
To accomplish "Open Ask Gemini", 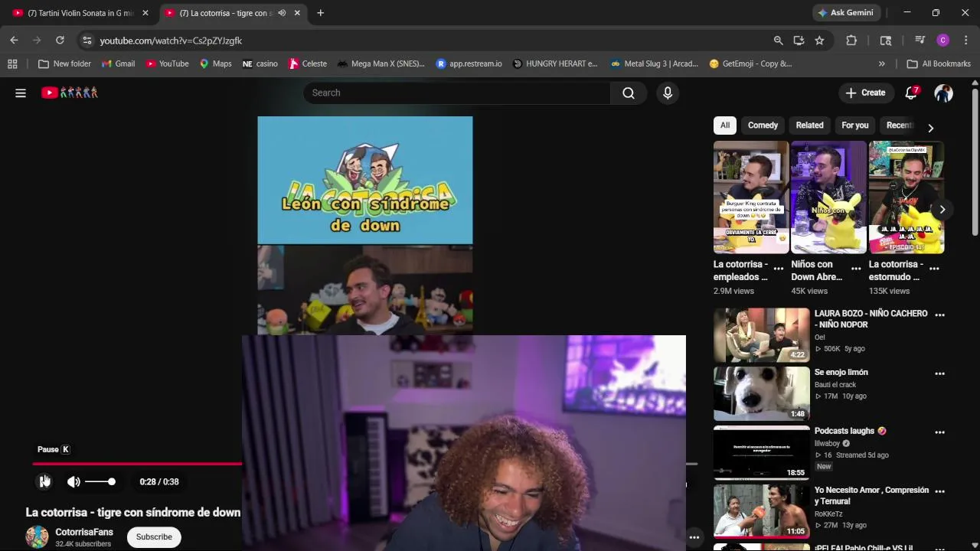I will click(846, 13).
